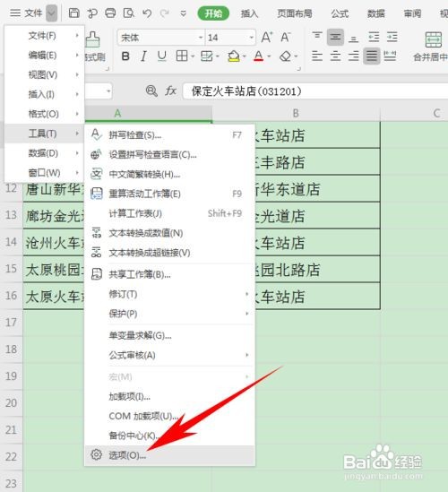Select 重算活动工作簿(E) entry
This screenshot has height=492, width=448.
169,194
